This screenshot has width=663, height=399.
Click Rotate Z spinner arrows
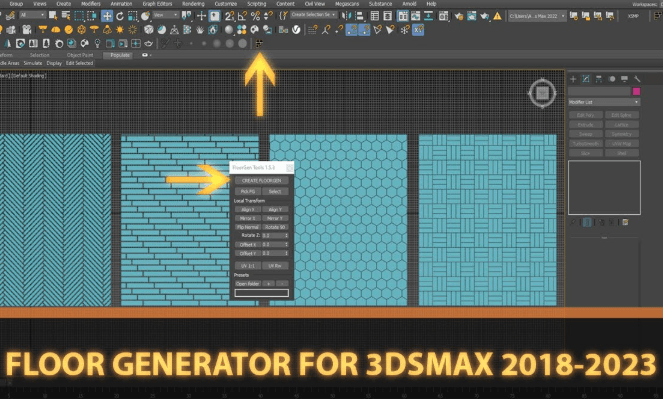pyautogui.click(x=286, y=235)
